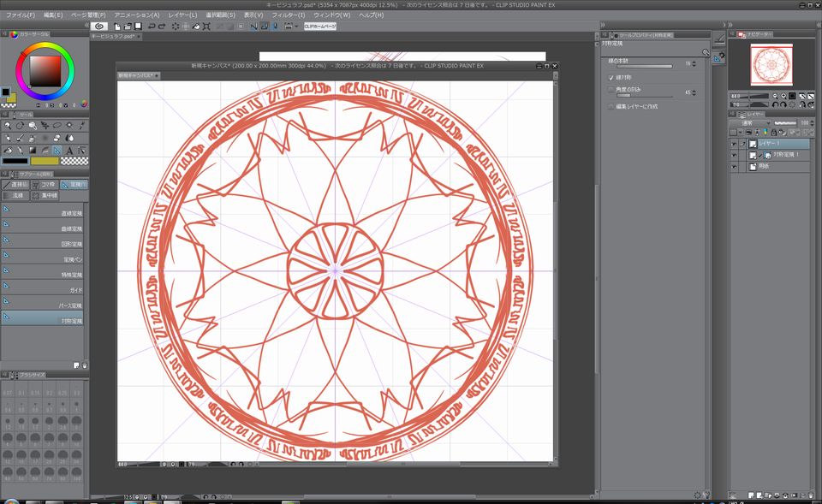
Task: Select the 直線定規 sub tool
Action: point(43,210)
